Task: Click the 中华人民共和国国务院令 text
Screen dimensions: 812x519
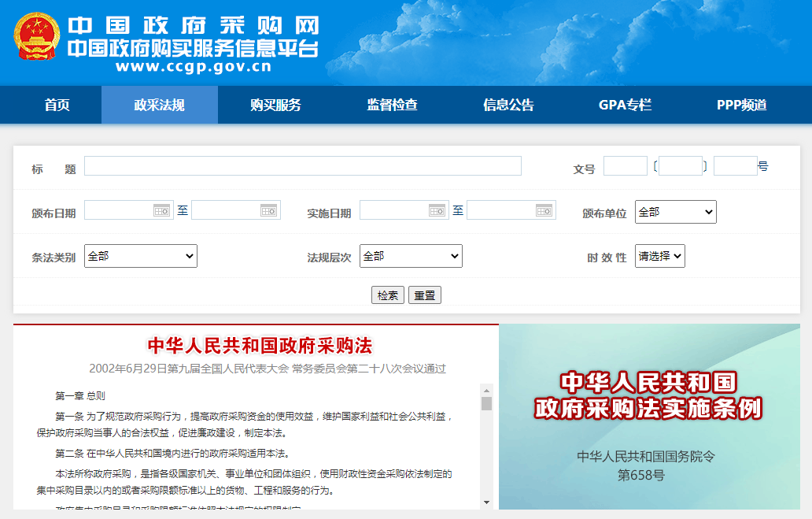Action: (x=646, y=456)
